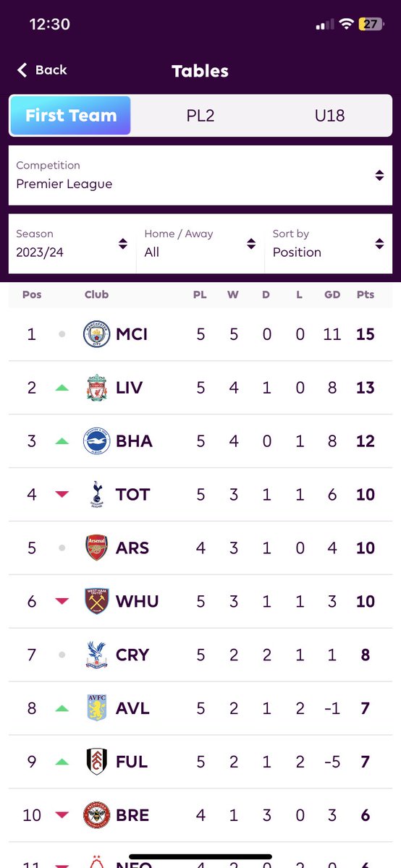Tap the Arsenal club crest
The width and height of the screenshot is (401, 868).
[x=96, y=548]
